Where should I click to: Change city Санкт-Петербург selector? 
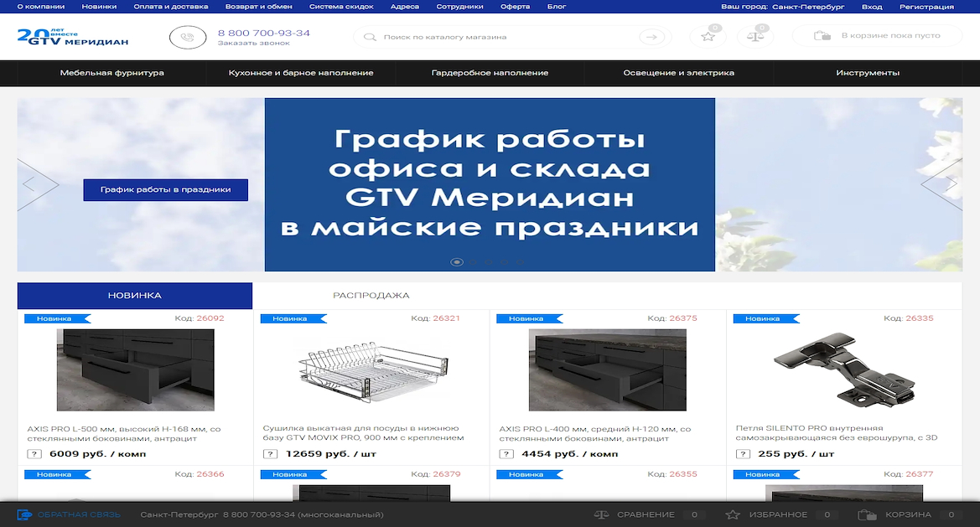tap(808, 7)
